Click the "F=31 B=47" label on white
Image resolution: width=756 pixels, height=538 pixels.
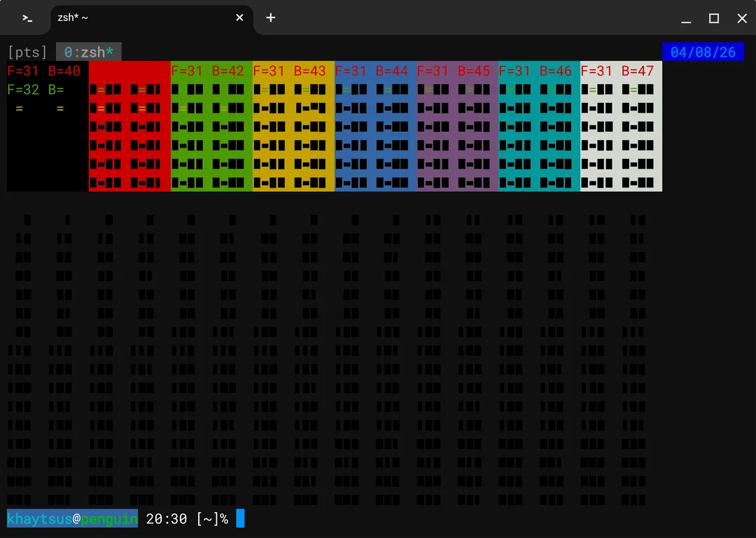point(617,71)
